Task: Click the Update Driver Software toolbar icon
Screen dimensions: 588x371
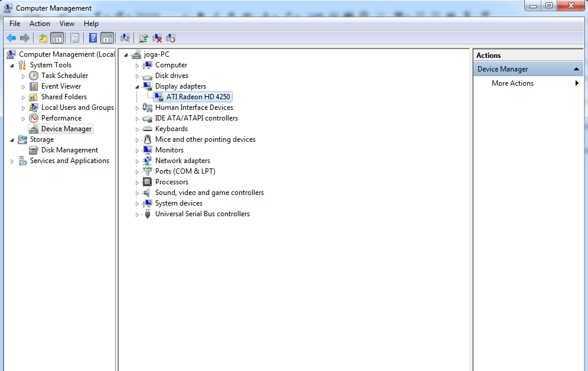Action: [x=143, y=38]
